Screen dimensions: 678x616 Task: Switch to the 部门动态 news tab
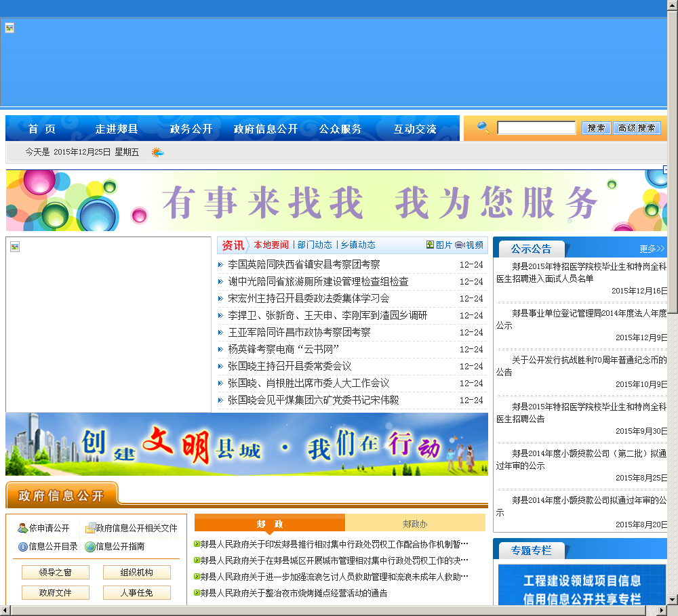[315, 245]
